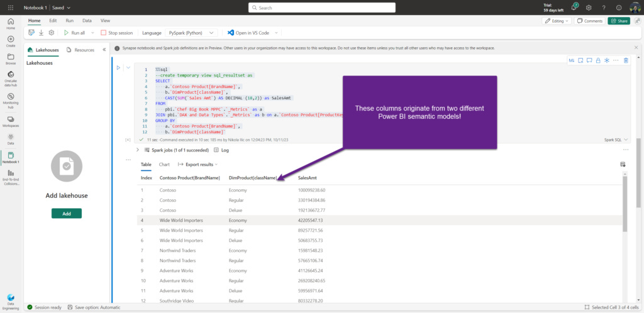This screenshot has height=313, width=644.
Task: Lock the cell with padlock icon
Action: click(597, 60)
